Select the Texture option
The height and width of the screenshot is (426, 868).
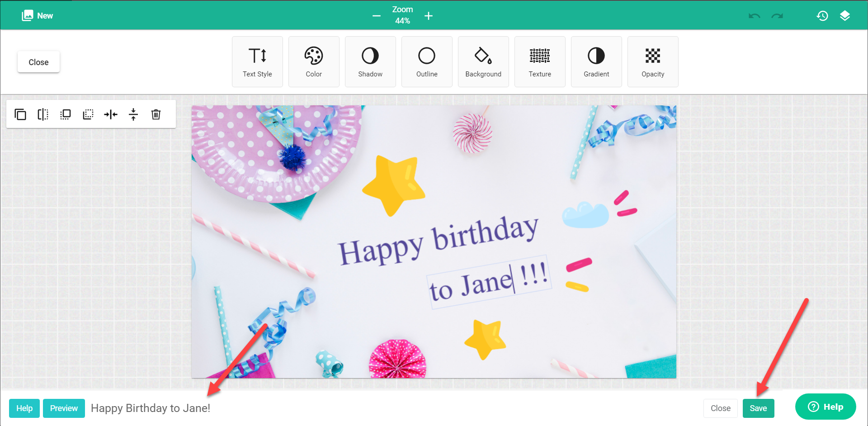pos(540,62)
